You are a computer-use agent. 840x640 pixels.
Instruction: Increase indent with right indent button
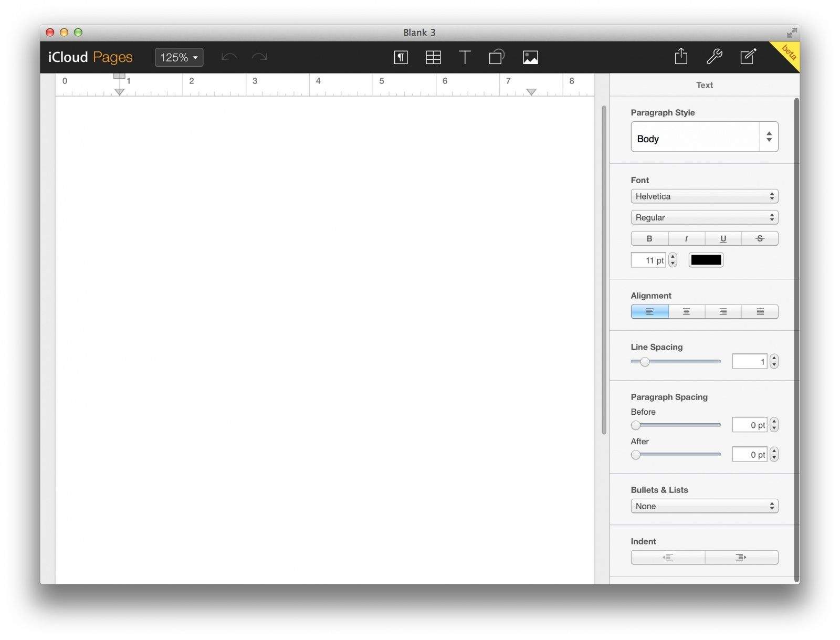point(741,557)
